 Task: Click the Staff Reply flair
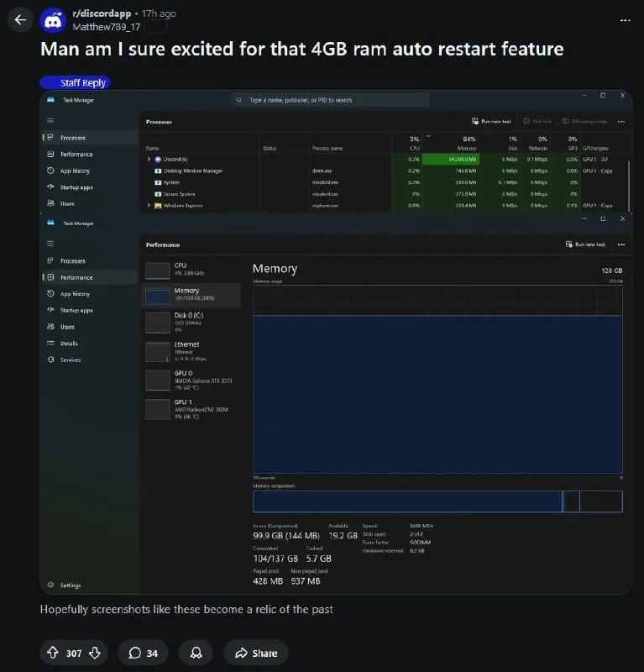[76, 82]
